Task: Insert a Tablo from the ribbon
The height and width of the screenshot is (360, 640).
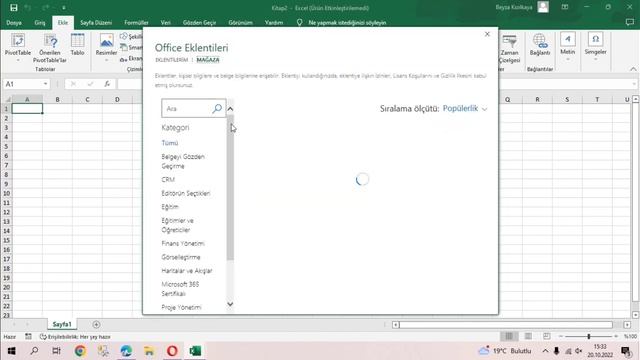Action: pyautogui.click(x=77, y=44)
